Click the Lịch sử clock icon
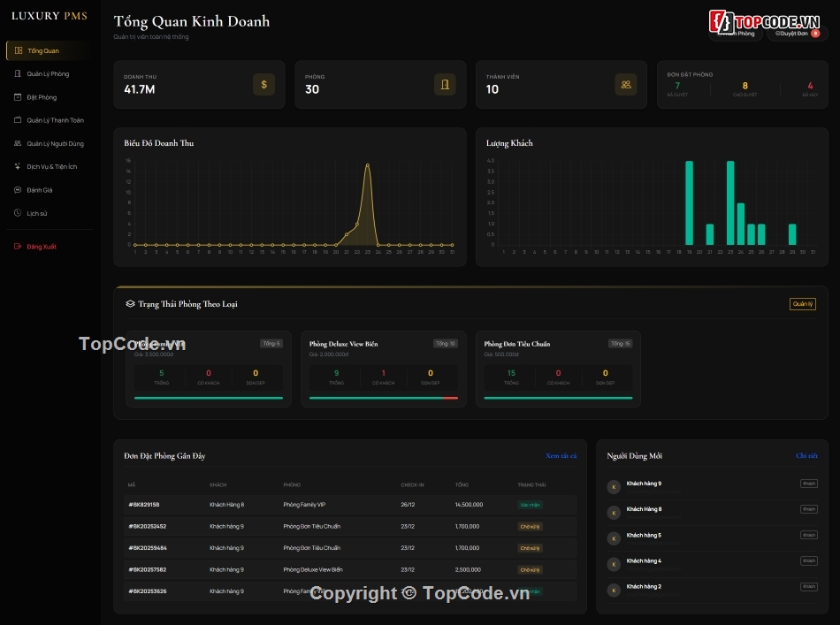Viewport: 840px width, 625px height. [18, 213]
